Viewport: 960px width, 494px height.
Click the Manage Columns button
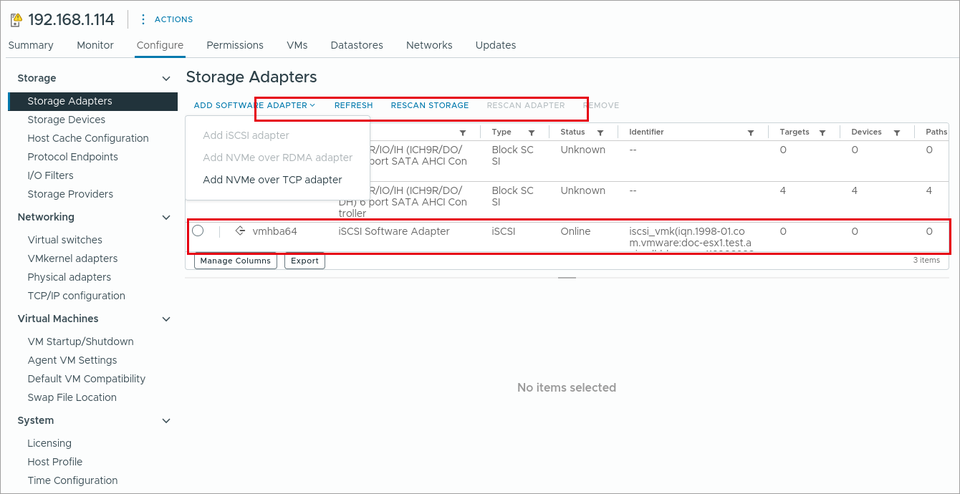(236, 261)
